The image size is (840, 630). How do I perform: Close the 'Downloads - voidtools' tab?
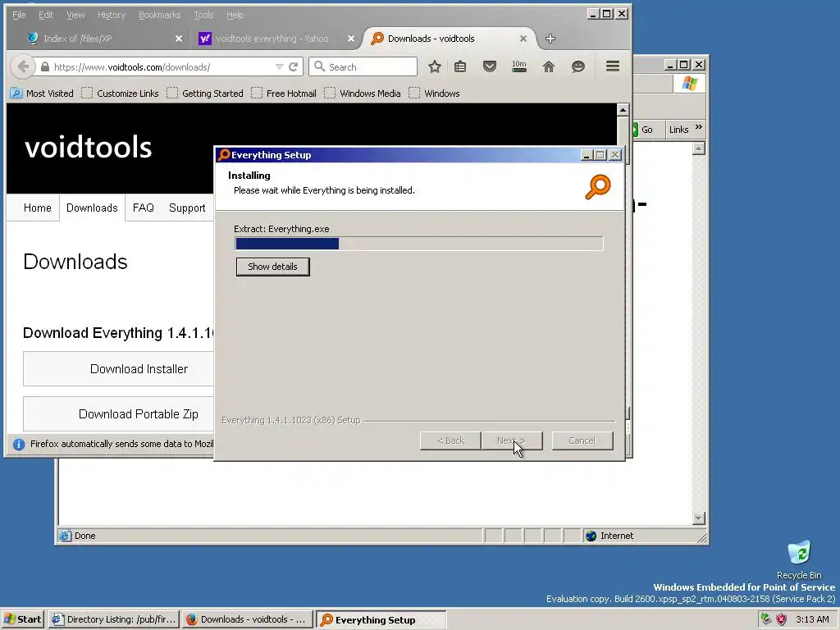(523, 39)
